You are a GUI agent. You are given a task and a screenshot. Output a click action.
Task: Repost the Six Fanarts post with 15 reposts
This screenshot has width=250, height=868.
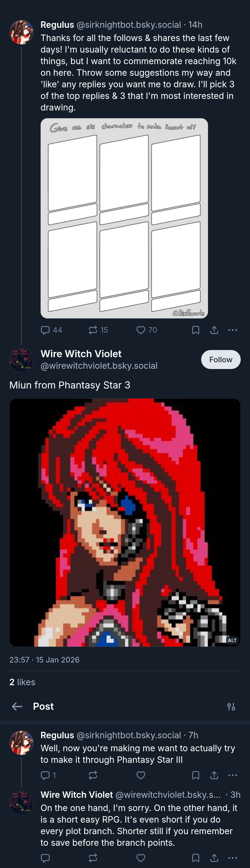coord(98,330)
